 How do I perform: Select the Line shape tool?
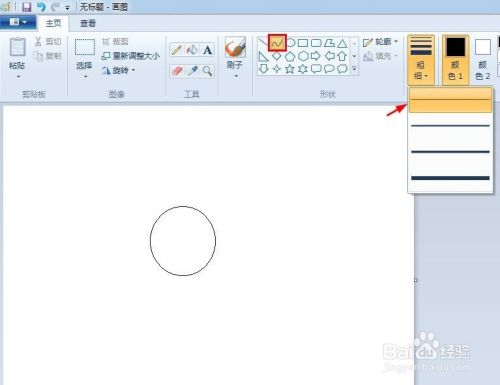[264, 43]
